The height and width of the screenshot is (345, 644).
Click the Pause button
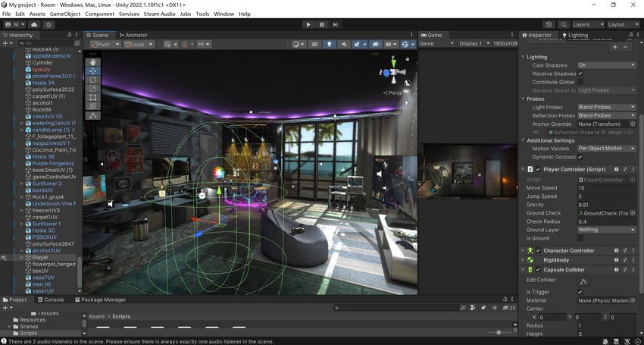point(322,25)
